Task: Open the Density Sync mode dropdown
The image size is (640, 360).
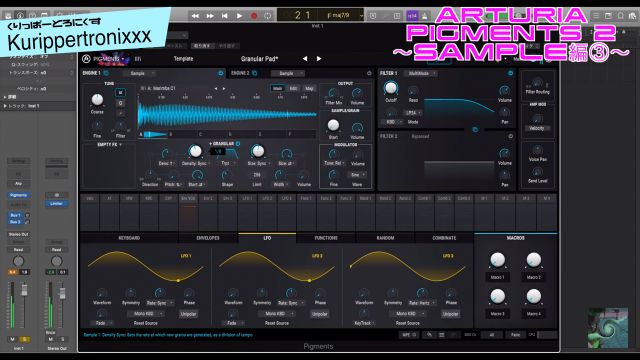Action: point(196,163)
